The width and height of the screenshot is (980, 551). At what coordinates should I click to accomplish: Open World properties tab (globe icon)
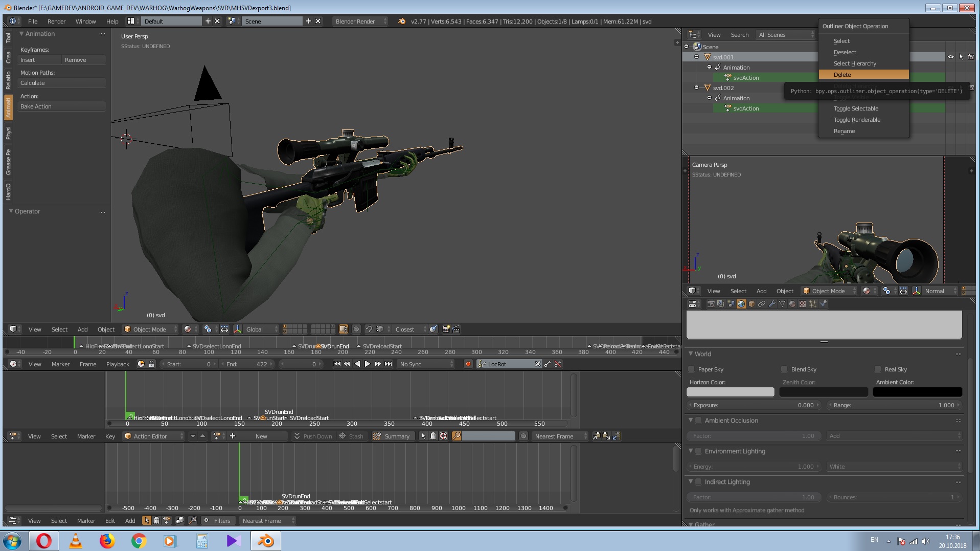pos(741,304)
